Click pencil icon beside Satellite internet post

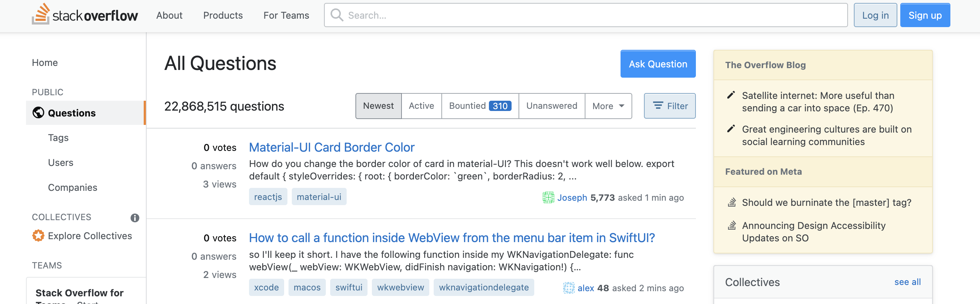pyautogui.click(x=731, y=95)
